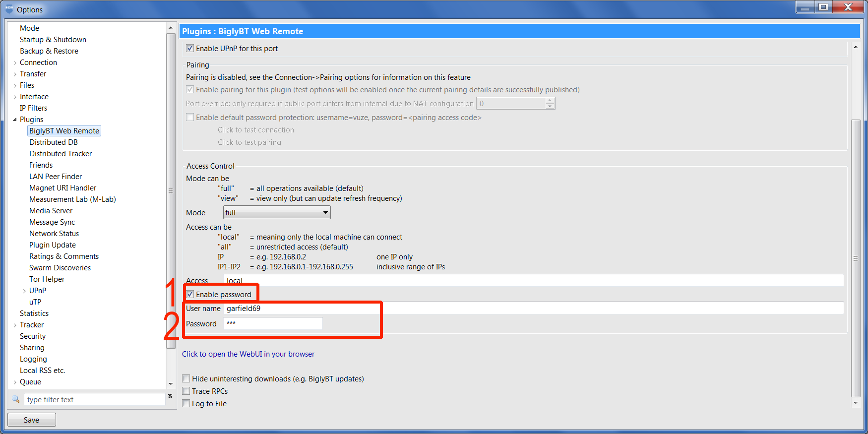868x434 pixels.
Task: Open Ratings & Comments settings
Action: (64, 256)
